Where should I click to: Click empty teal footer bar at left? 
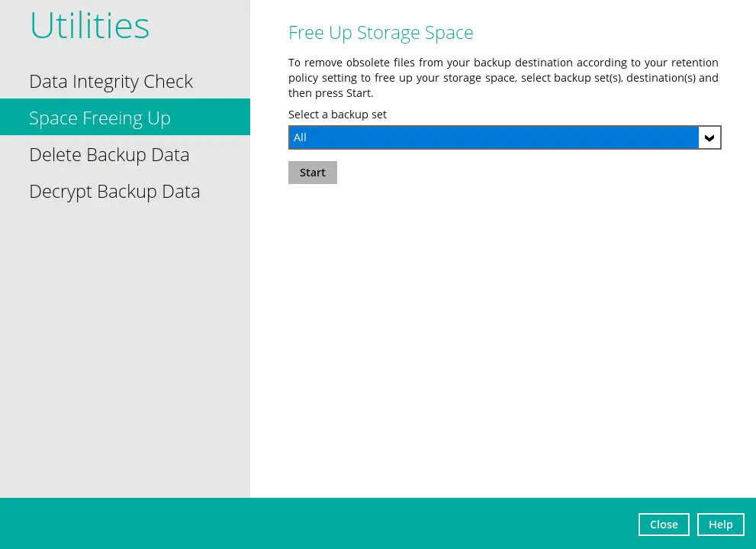pos(229,524)
